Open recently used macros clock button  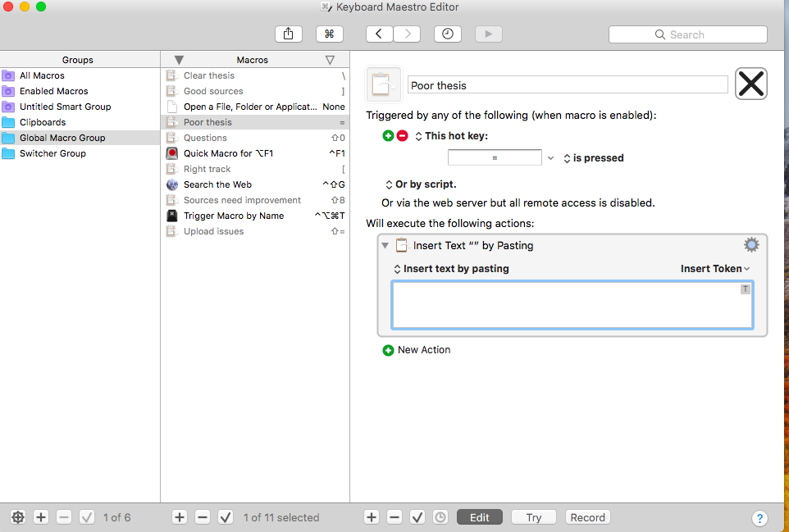[x=447, y=34]
